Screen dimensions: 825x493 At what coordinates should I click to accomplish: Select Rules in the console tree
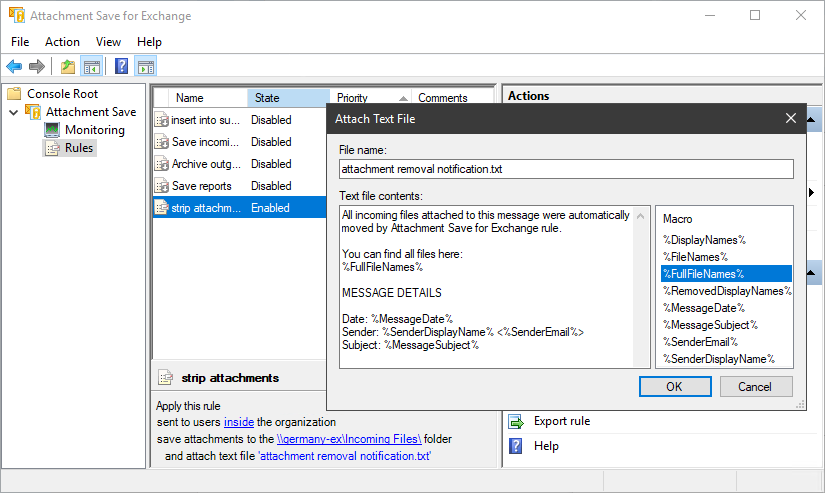[79, 148]
